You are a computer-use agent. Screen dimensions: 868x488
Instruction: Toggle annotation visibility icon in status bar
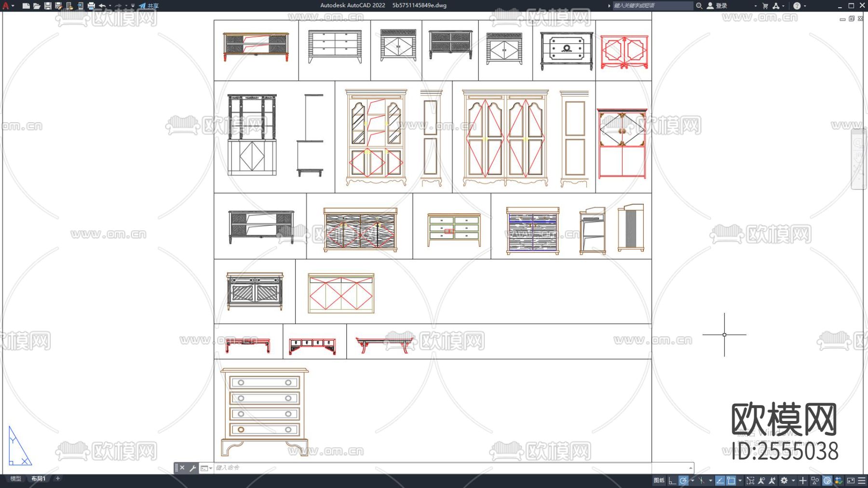point(761,480)
